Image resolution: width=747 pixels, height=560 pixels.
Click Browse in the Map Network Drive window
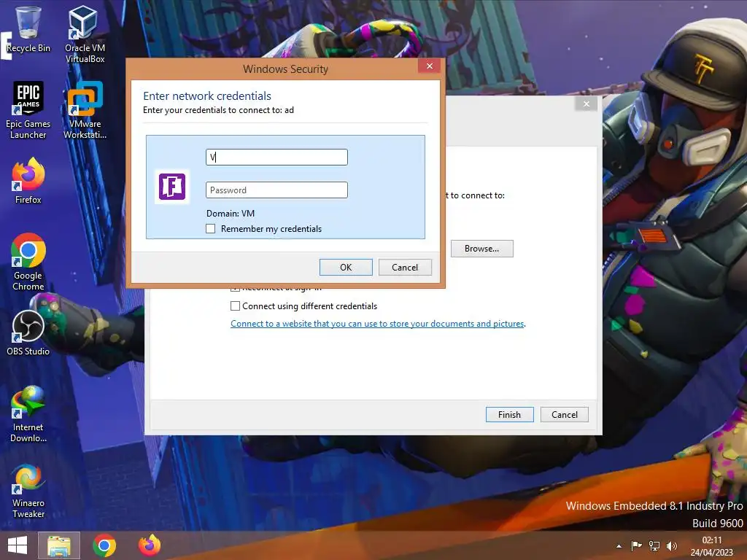click(481, 249)
